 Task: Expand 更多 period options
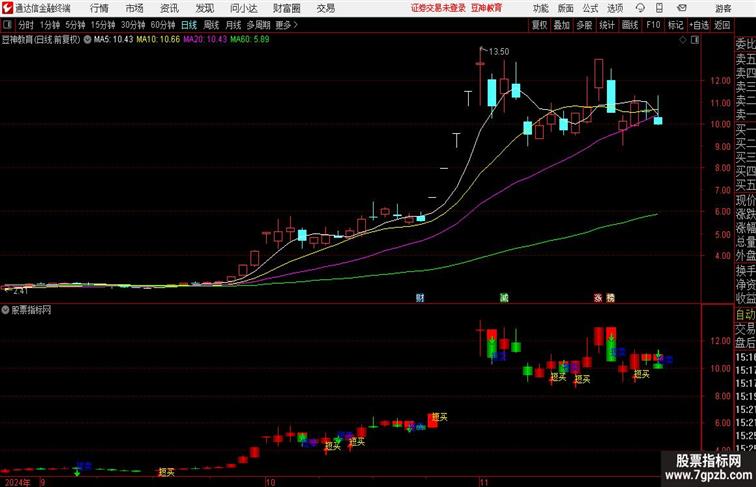click(286, 25)
